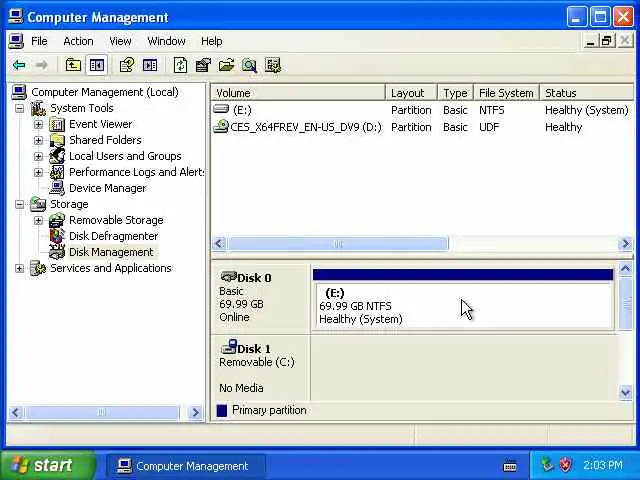Click the volume list horizontal scrollbar thumb

tap(338, 244)
